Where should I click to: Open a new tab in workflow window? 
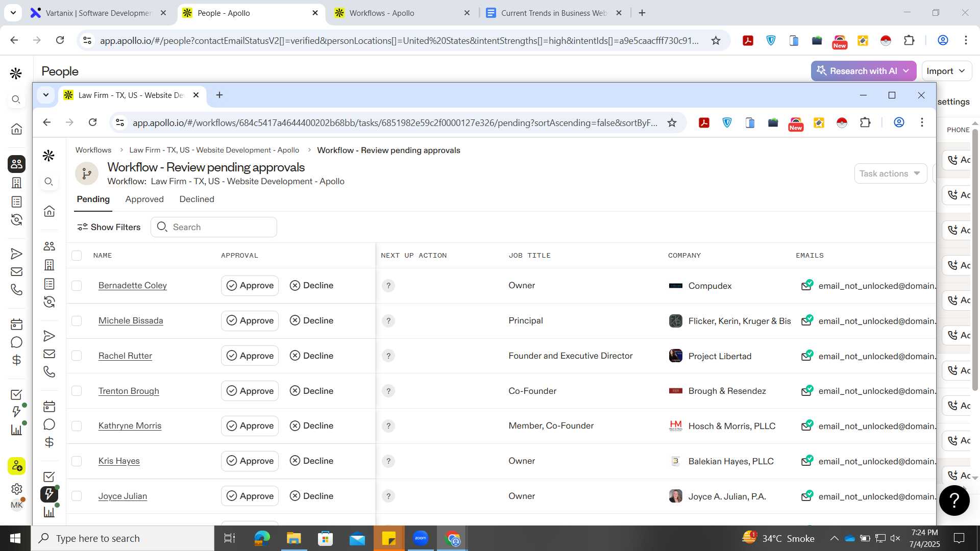pyautogui.click(x=219, y=95)
